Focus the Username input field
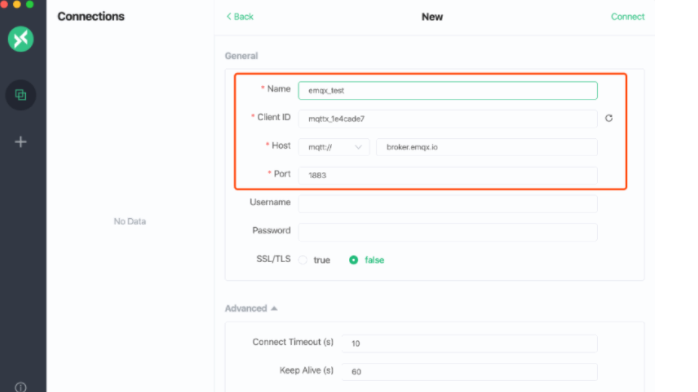Image resolution: width=698 pixels, height=392 pixels. (x=448, y=204)
